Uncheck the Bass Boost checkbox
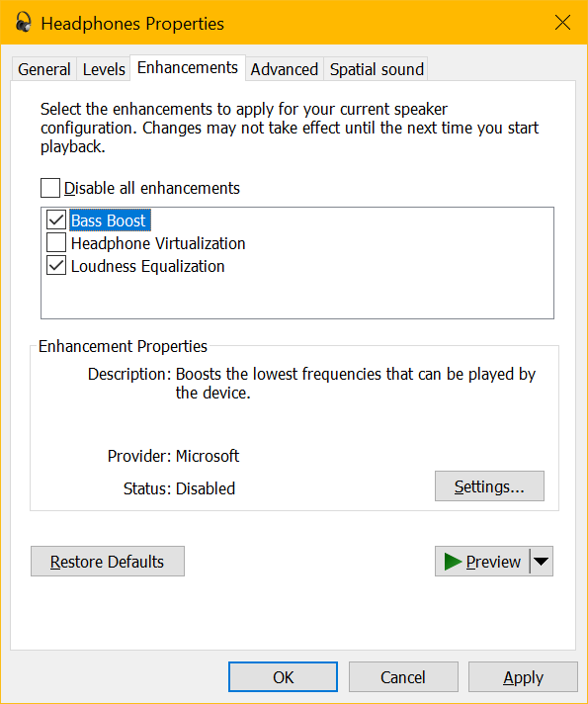The width and height of the screenshot is (588, 704). pos(56,220)
